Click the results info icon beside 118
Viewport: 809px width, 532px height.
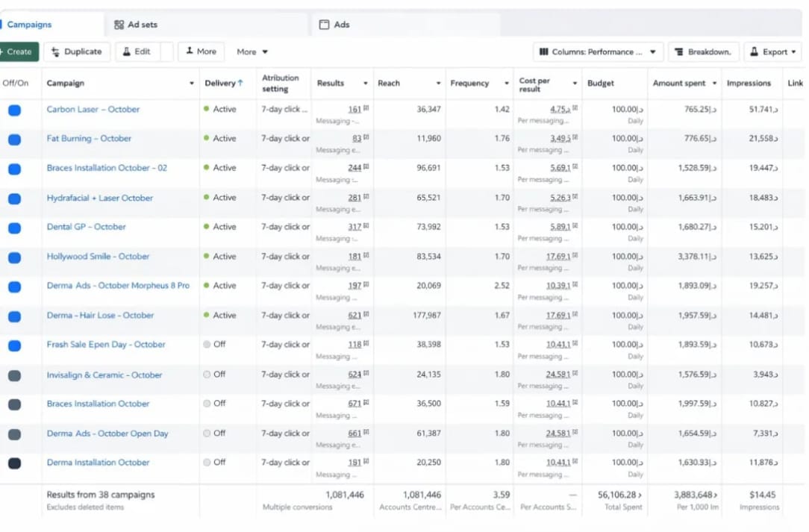pyautogui.click(x=366, y=344)
